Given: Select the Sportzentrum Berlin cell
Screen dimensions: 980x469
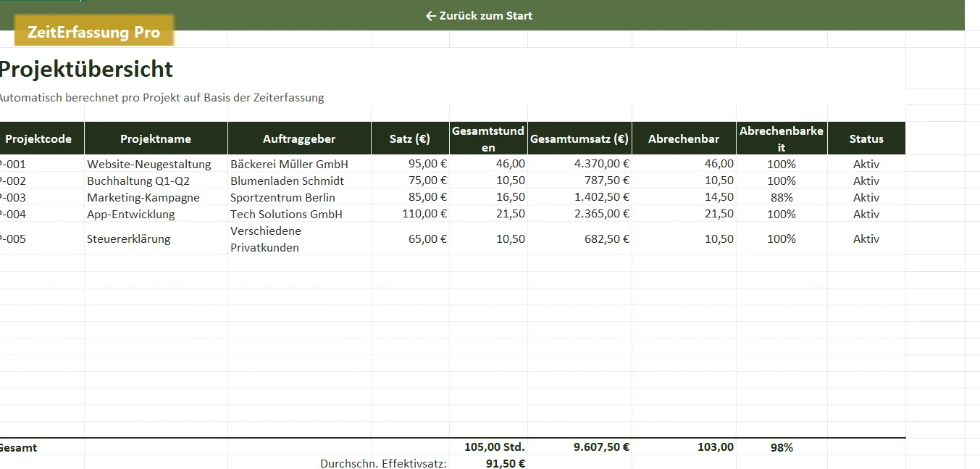Looking at the screenshot, I should click(x=299, y=197).
